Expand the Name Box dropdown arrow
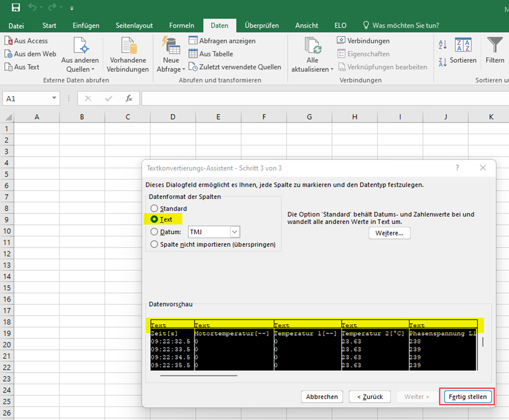509x420 pixels. point(54,99)
